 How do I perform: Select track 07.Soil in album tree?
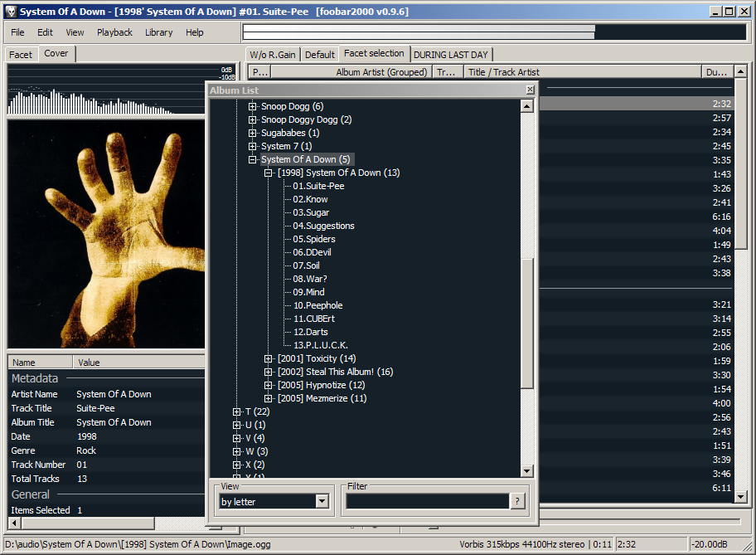coord(306,265)
